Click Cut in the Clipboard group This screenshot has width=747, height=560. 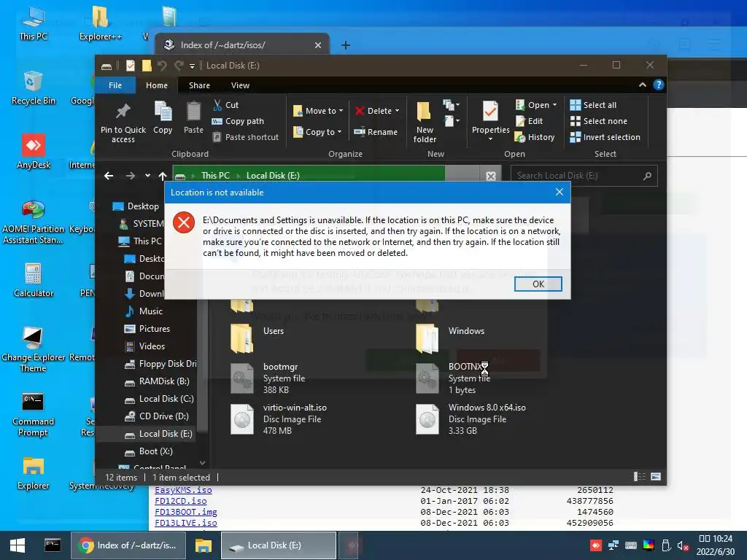[225, 105]
